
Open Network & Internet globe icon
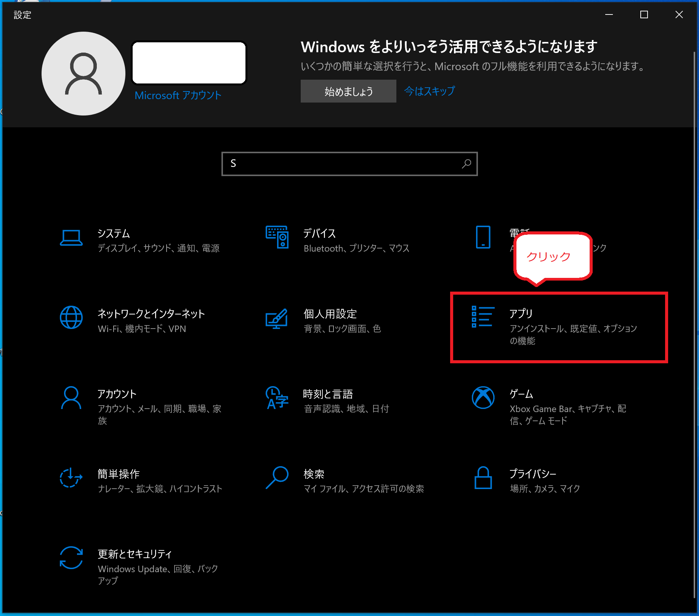(71, 317)
